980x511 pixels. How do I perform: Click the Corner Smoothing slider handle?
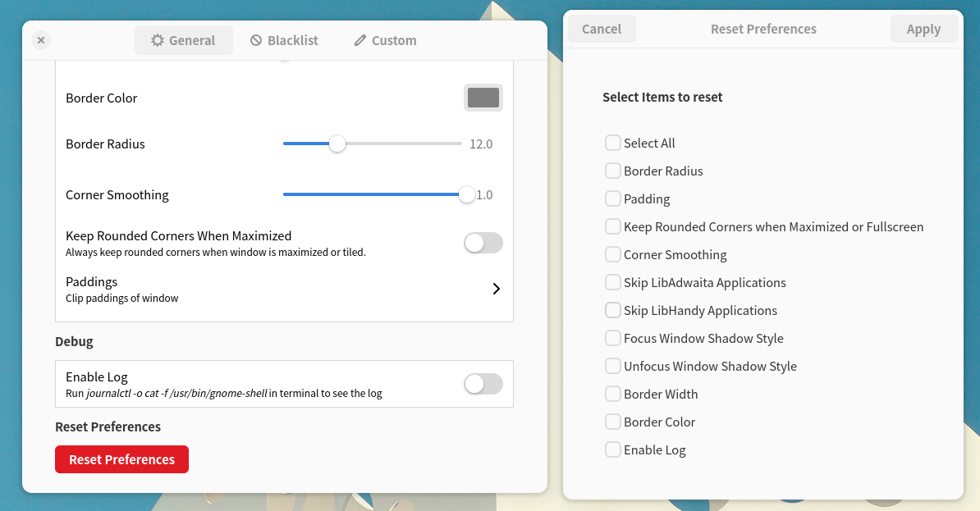coord(466,194)
